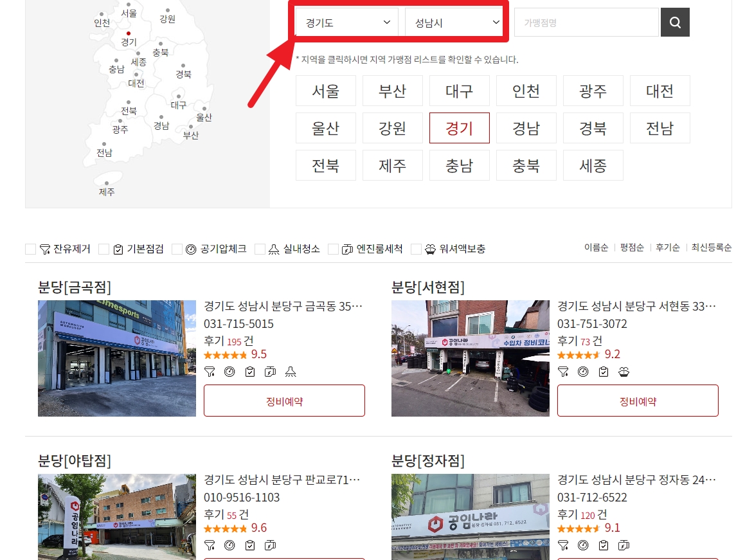Click 정비예약 for 분당[서현점]
Screen dimensions: 754x560
[x=638, y=401]
